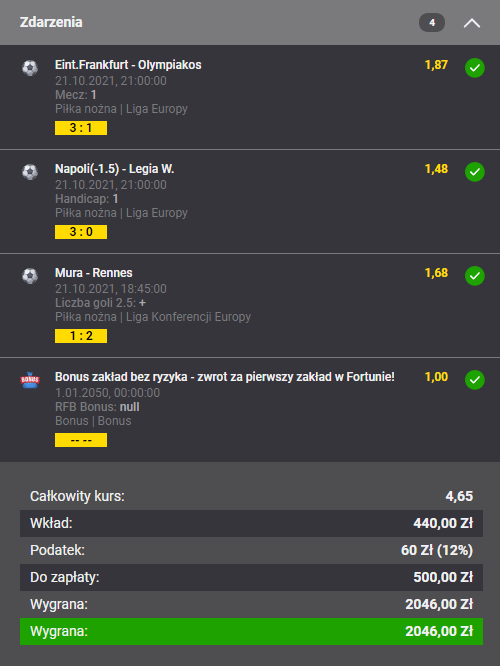Click the events count badge showing 4
The height and width of the screenshot is (666, 500).
(x=432, y=23)
